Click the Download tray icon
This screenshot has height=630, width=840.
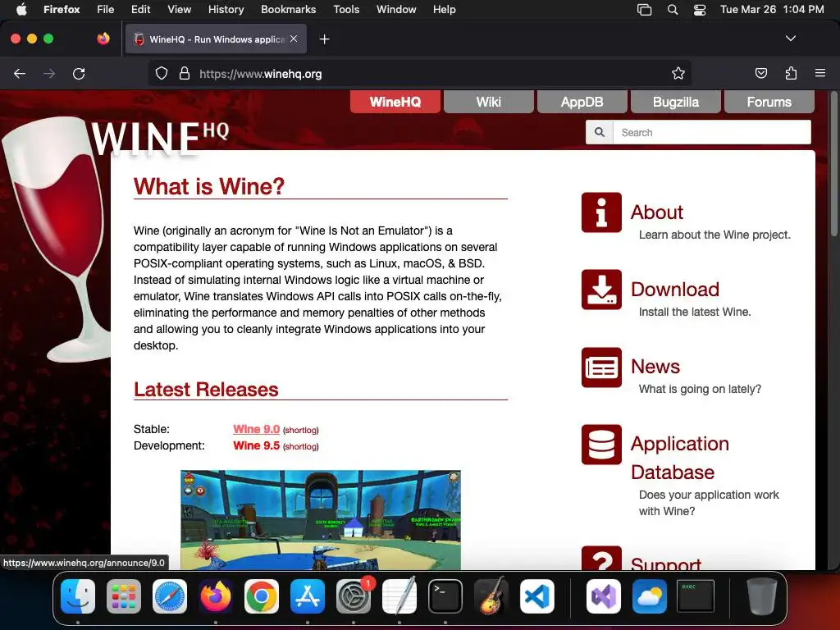(x=601, y=290)
